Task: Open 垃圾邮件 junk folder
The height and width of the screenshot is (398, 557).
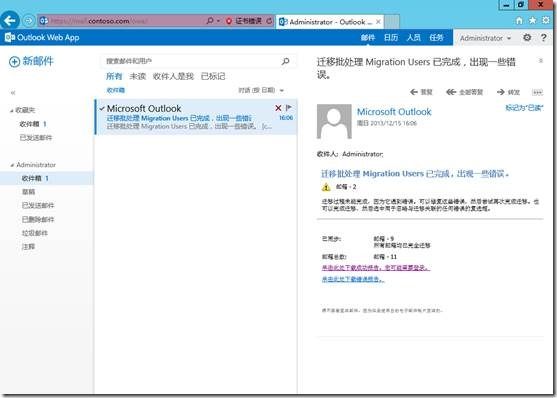Action: click(x=35, y=233)
